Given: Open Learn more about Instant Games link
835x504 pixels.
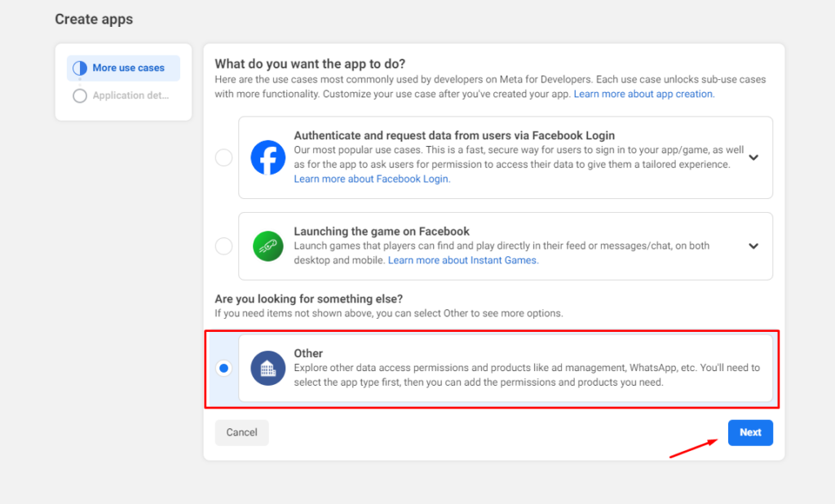Looking at the screenshot, I should point(463,260).
